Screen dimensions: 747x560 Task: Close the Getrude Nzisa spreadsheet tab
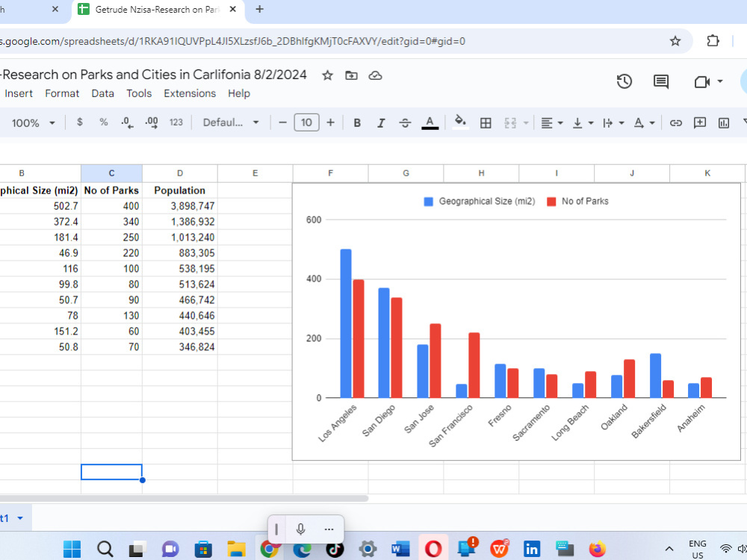pyautogui.click(x=232, y=9)
